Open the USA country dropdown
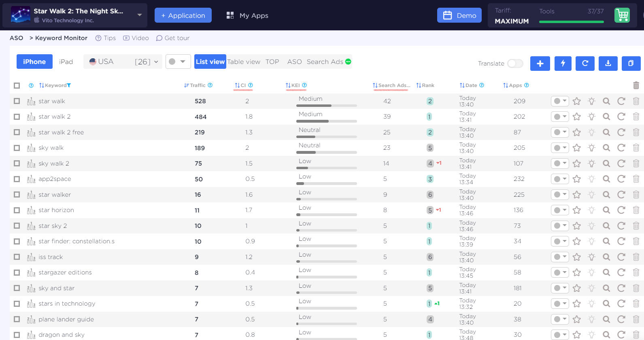 (x=123, y=62)
